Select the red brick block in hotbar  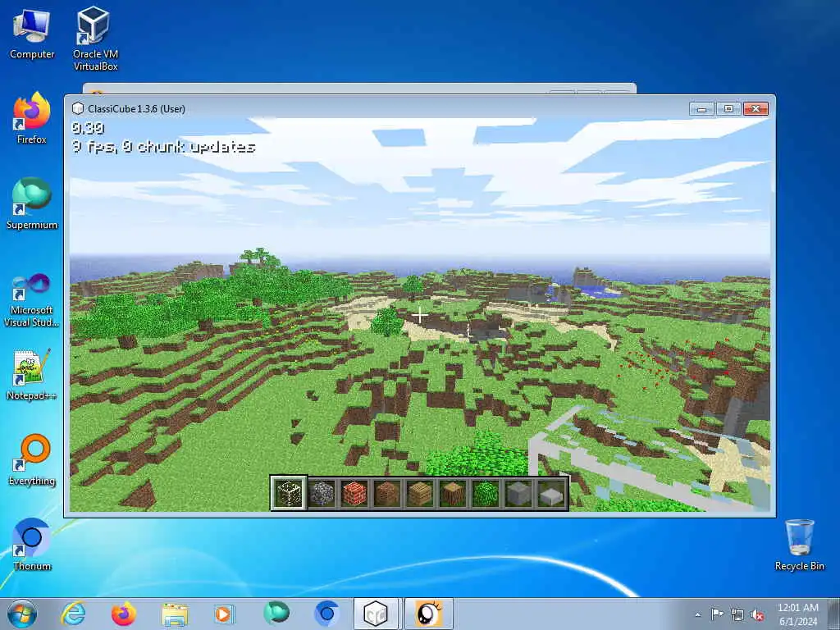coord(354,493)
